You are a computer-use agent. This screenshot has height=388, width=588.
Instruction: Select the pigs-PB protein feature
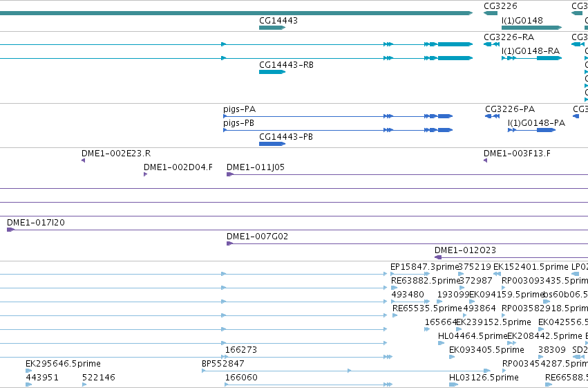338,130
